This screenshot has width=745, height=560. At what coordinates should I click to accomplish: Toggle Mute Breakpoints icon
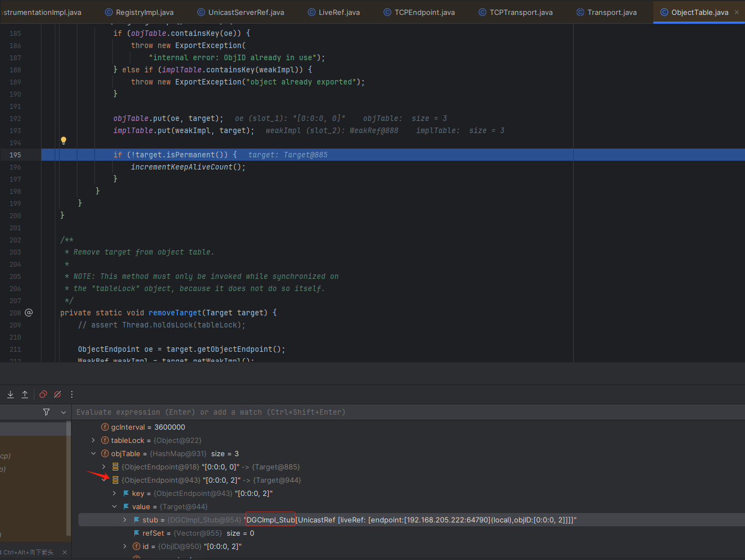[x=57, y=394]
